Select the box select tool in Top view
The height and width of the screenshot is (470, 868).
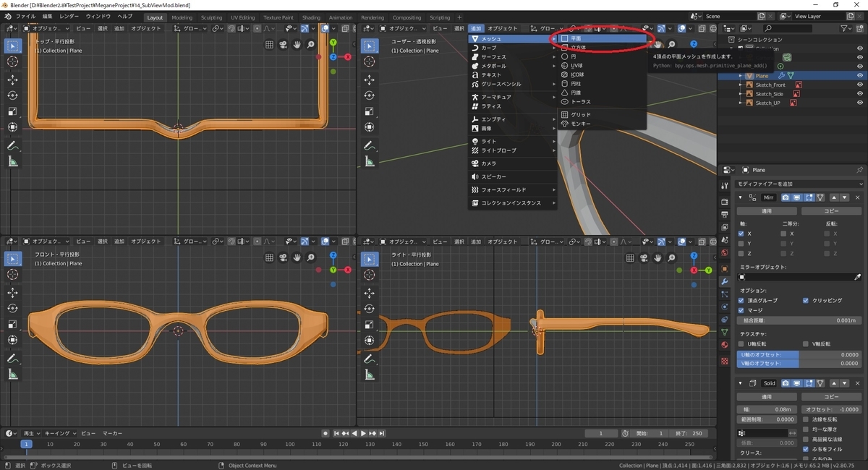pos(12,46)
